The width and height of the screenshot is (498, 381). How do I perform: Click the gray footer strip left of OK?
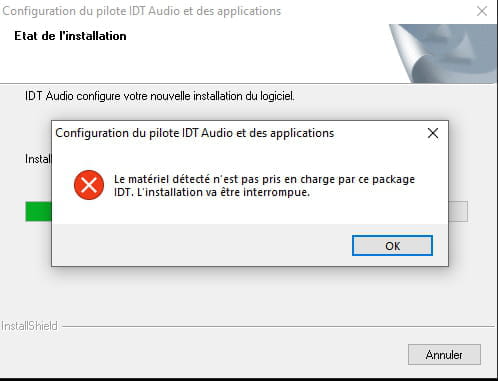click(x=200, y=245)
